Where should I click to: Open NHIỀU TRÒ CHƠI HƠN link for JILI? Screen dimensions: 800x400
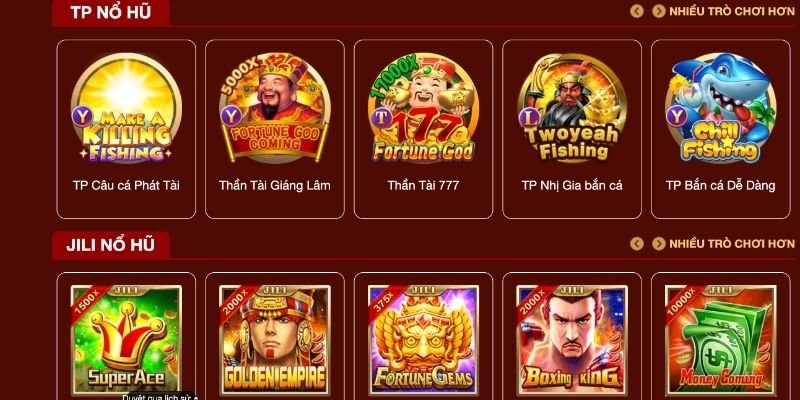point(732,244)
